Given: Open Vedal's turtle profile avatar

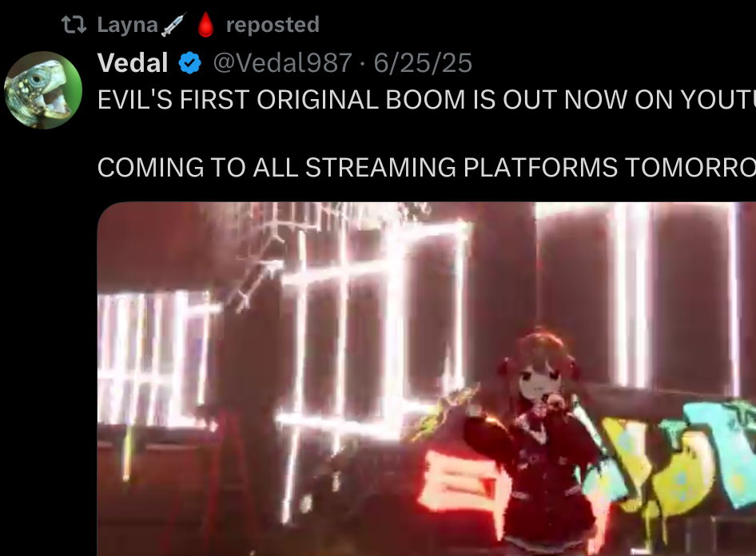Looking at the screenshot, I should click(x=43, y=90).
